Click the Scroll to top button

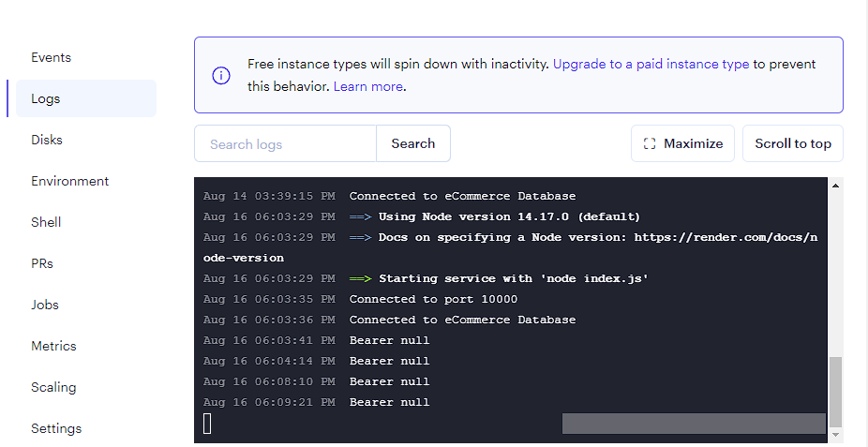pos(793,143)
